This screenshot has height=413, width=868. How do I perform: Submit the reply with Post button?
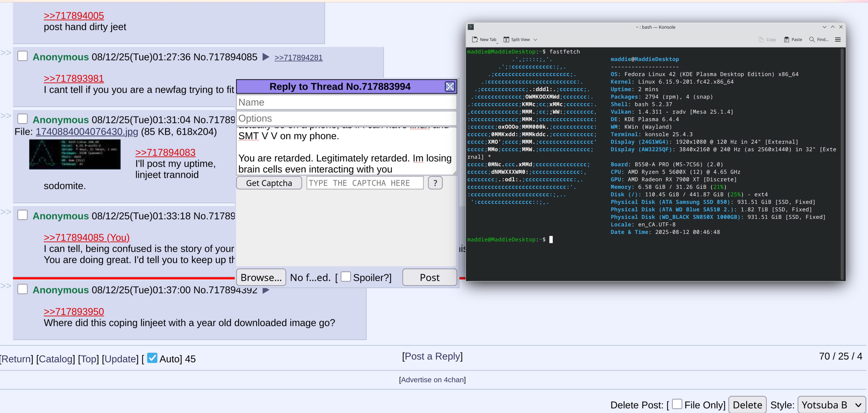(x=430, y=277)
